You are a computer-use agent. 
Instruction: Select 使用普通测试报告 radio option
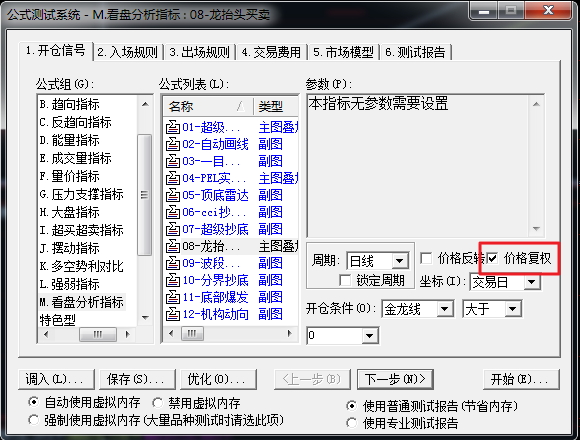(x=351, y=406)
